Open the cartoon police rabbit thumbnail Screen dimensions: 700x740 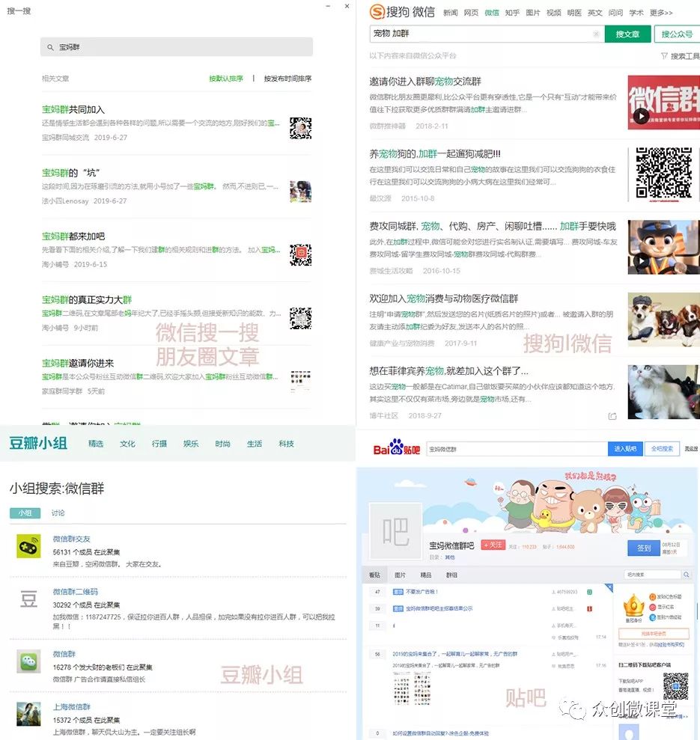pyautogui.click(x=663, y=248)
